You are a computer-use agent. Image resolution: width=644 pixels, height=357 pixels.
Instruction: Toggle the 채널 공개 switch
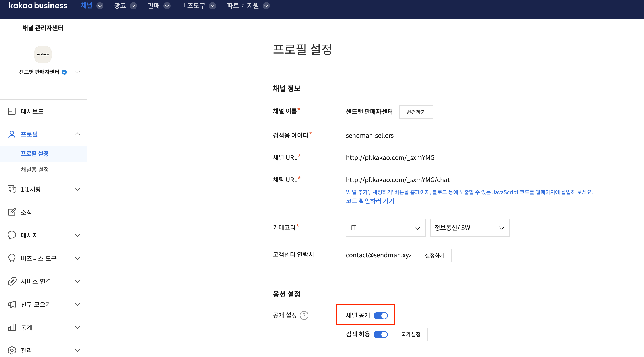[x=380, y=316]
